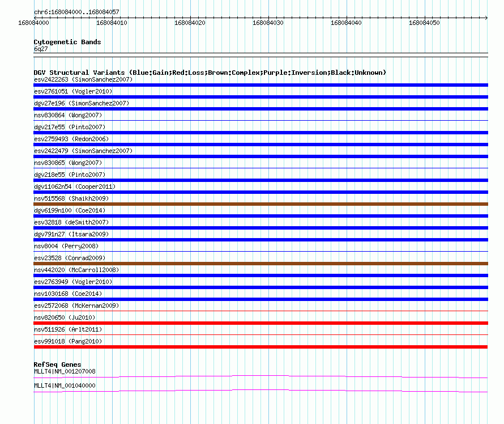Click nsv442020 (McCarroll2008) label
Screen dimensions: 504x424
(x=76, y=270)
